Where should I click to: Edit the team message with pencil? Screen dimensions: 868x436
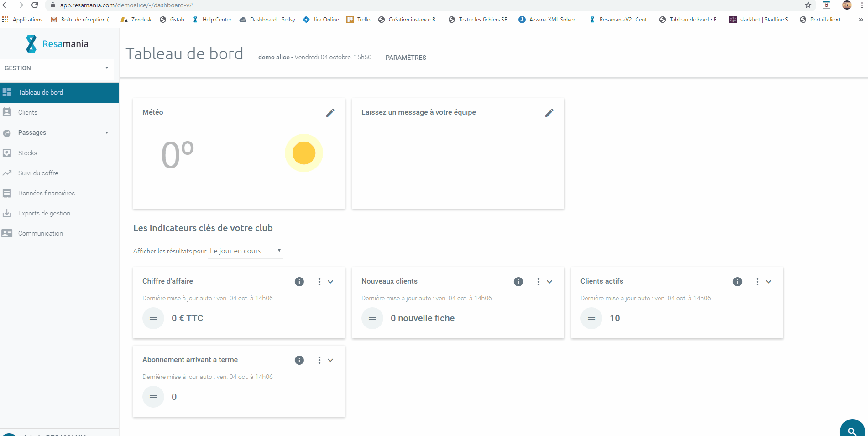pyautogui.click(x=549, y=113)
